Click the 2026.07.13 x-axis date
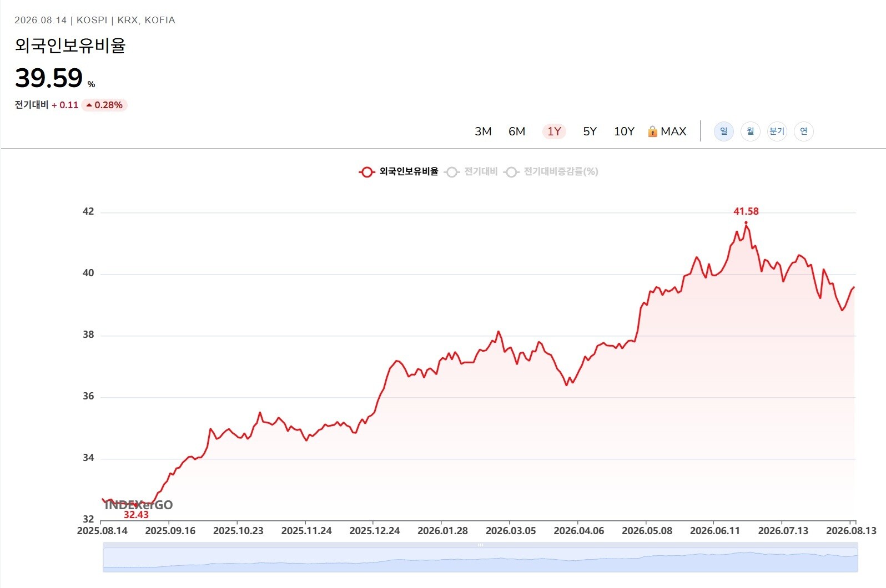Image resolution: width=886 pixels, height=588 pixels. click(x=783, y=531)
